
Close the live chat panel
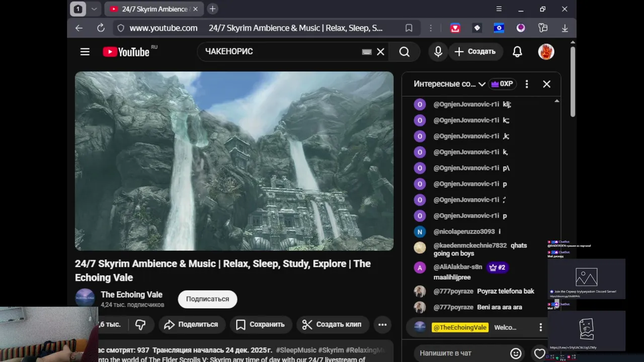(x=547, y=84)
